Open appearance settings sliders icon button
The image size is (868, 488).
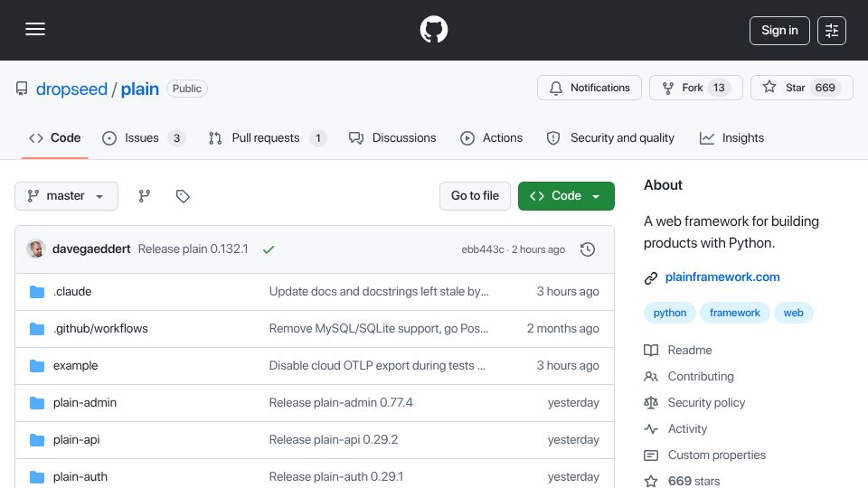pyautogui.click(x=832, y=31)
